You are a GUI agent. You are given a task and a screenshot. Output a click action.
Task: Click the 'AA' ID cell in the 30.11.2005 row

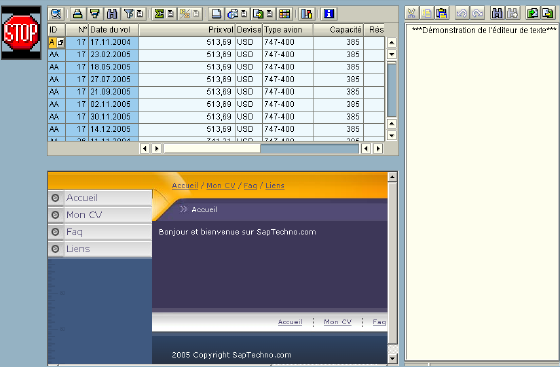tap(56, 117)
